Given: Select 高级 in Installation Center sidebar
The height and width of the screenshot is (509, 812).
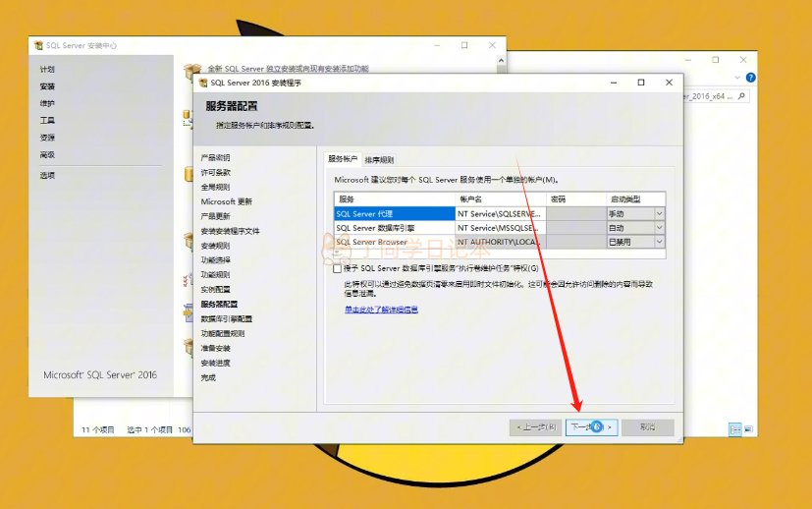Looking at the screenshot, I should tap(47, 154).
